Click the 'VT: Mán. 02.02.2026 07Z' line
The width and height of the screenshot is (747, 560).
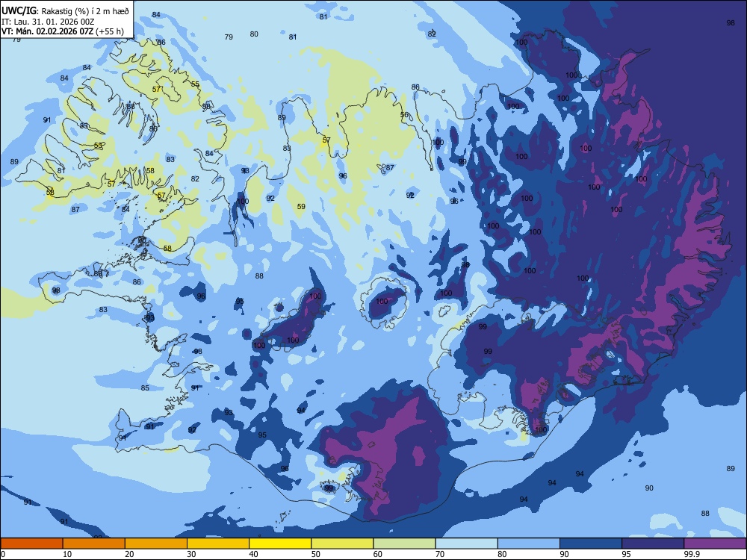tap(48, 31)
